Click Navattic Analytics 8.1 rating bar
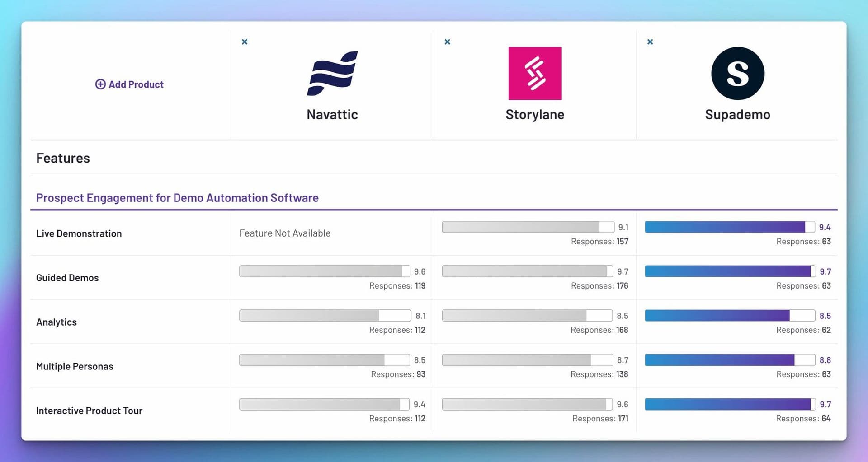The height and width of the screenshot is (462, 868). (x=325, y=316)
